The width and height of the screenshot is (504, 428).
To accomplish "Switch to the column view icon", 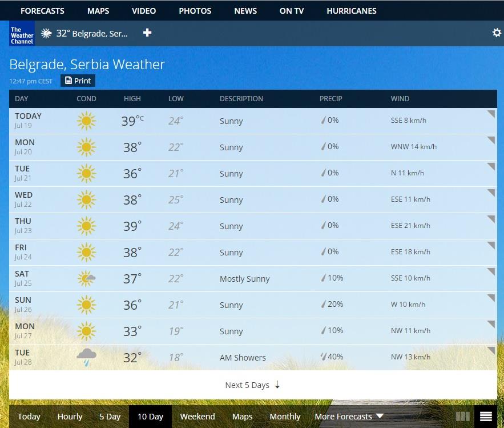I will tap(462, 417).
